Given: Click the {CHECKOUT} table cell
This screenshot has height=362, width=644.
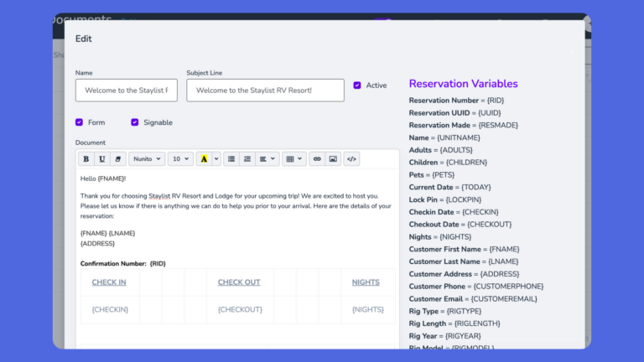Looking at the screenshot, I should point(240,309).
